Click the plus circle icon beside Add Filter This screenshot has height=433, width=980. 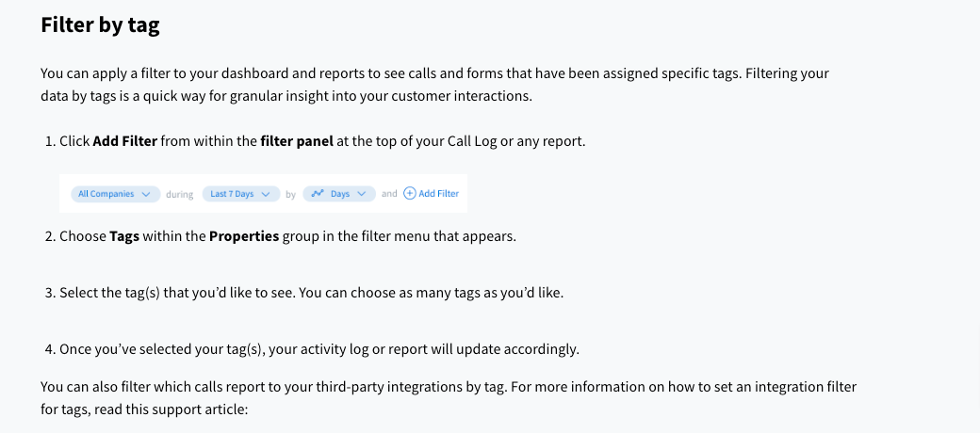pos(409,193)
